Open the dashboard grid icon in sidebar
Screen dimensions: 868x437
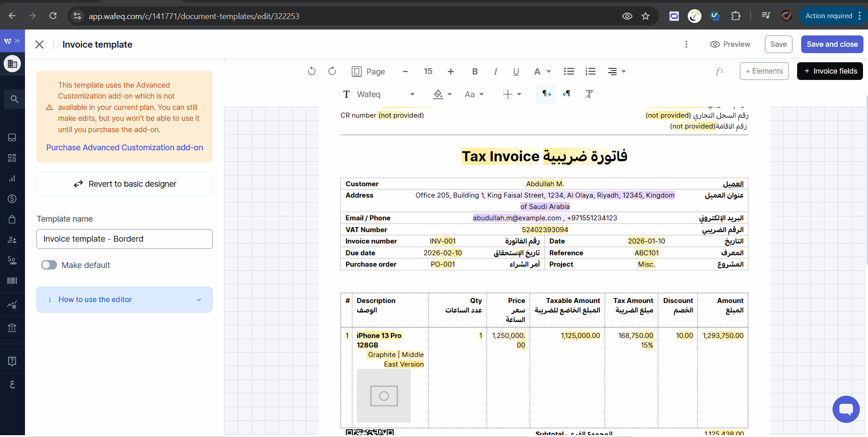(12, 158)
